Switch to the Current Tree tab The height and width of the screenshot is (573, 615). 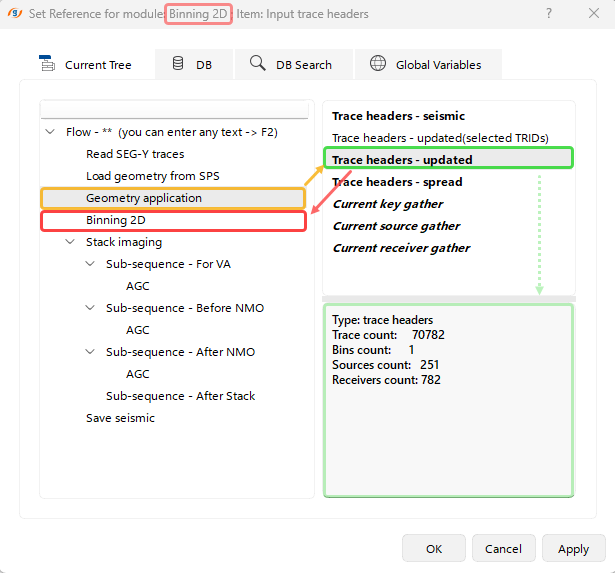(x=87, y=64)
